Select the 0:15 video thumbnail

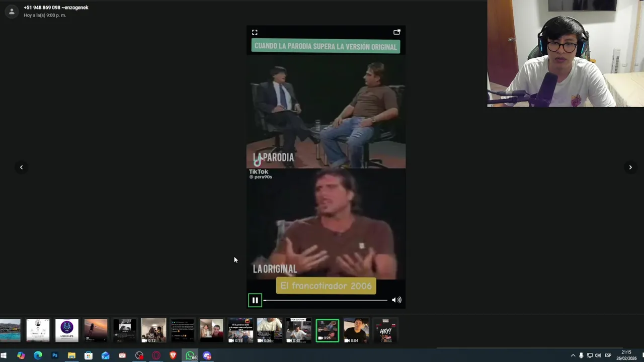pos(240,331)
